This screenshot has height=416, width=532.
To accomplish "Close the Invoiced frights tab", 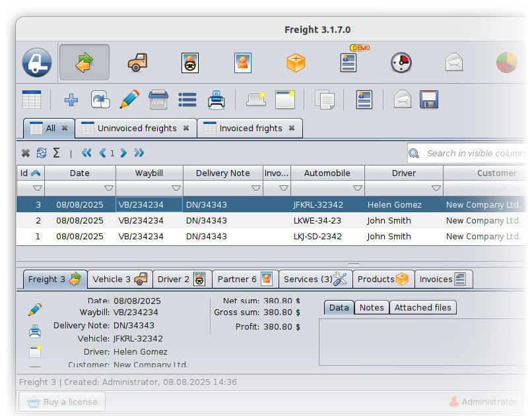I will (x=292, y=128).
